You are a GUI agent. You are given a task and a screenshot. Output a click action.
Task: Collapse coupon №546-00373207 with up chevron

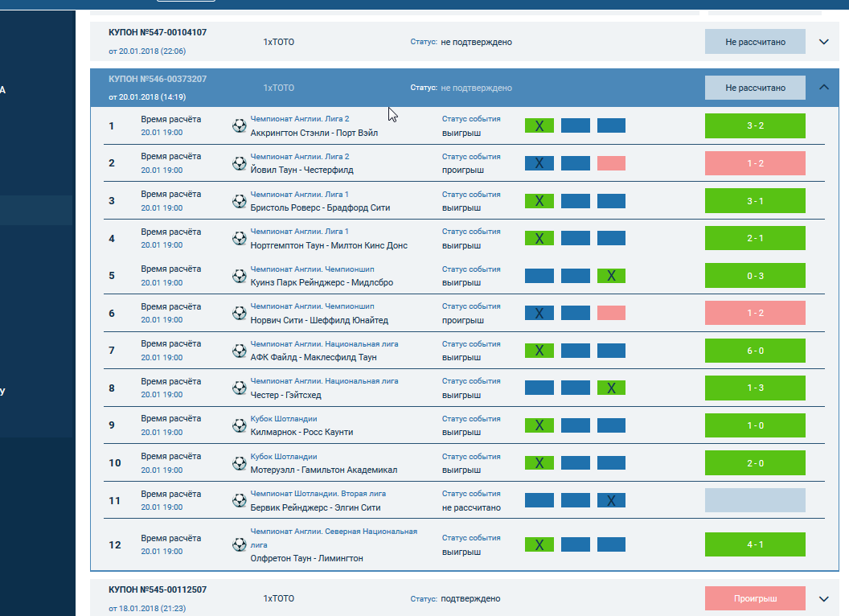tap(823, 88)
